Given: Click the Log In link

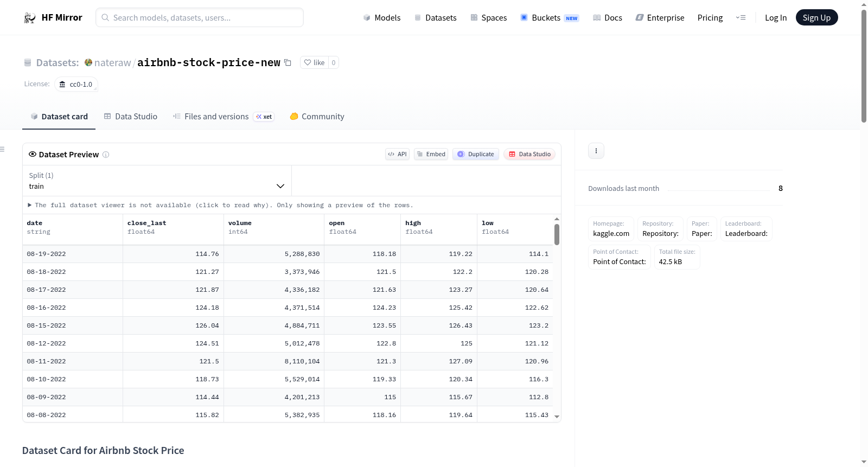Looking at the screenshot, I should [x=776, y=18].
